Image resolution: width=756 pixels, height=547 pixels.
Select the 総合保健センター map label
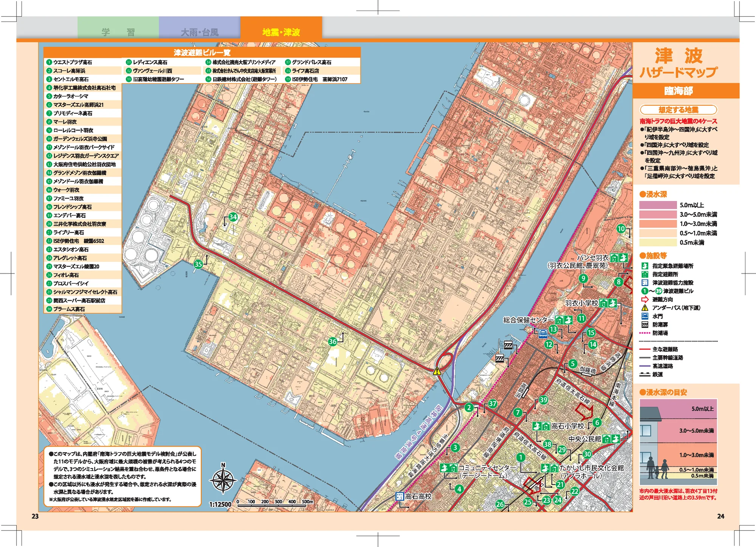coord(528,320)
